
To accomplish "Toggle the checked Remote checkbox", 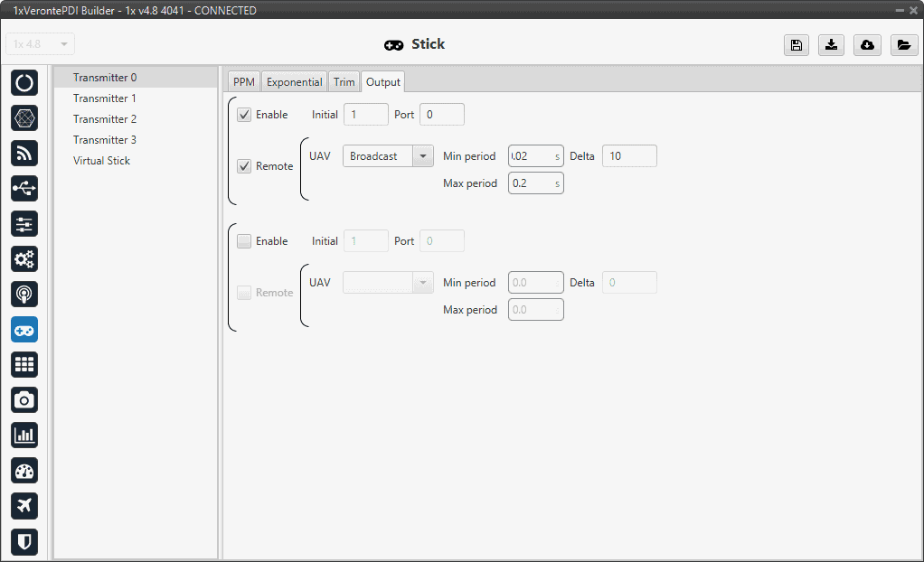I will (x=244, y=166).
